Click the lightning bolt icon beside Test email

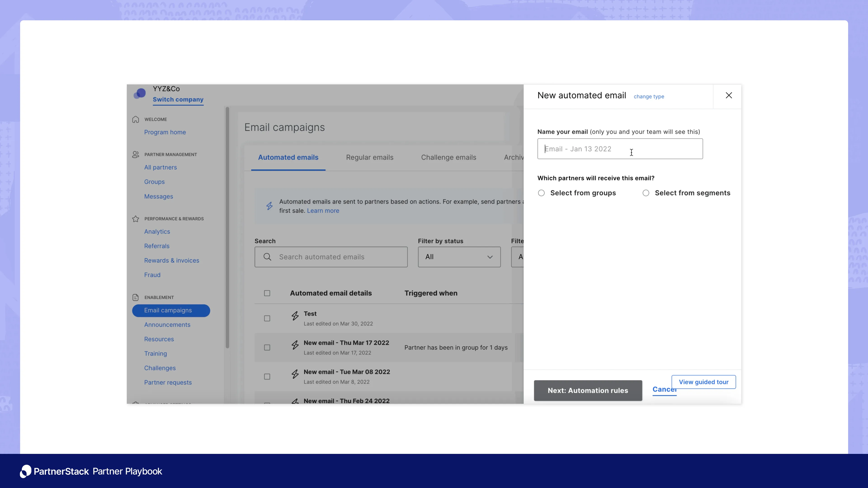point(295,316)
